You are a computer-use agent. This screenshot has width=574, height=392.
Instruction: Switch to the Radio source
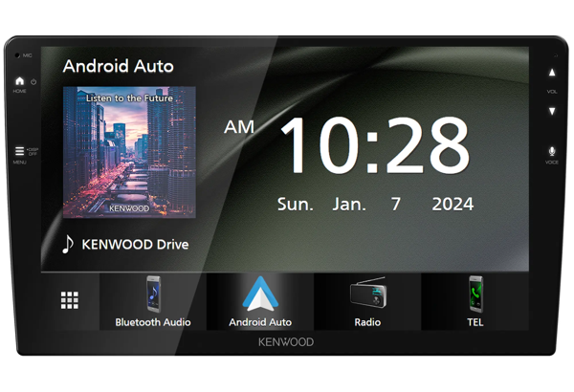367,301
